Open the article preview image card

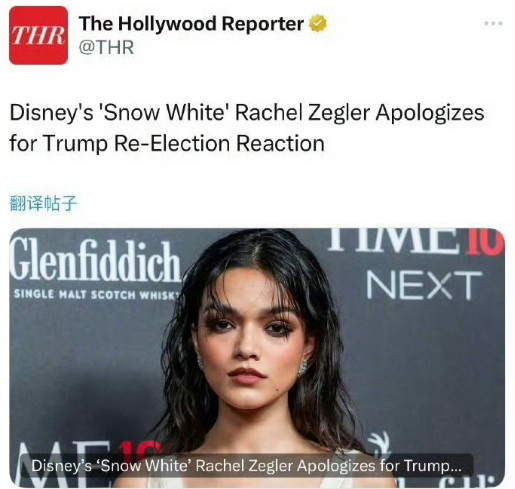(257, 358)
